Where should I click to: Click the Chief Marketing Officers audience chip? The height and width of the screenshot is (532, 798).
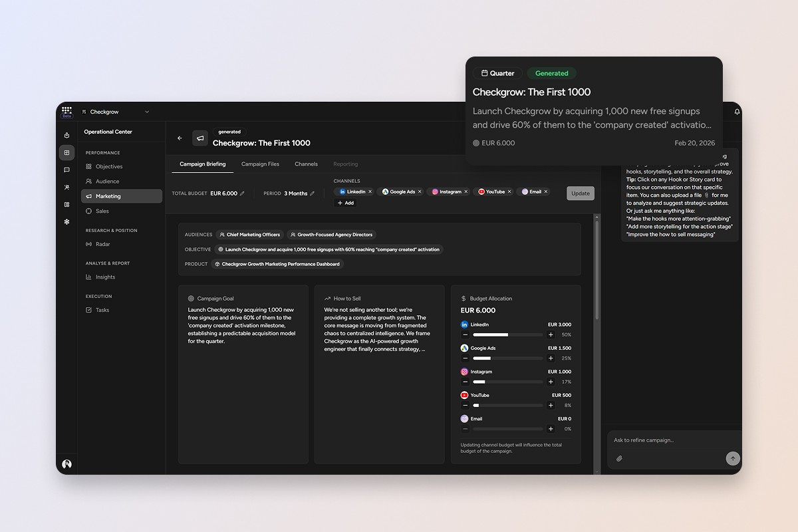(249, 235)
